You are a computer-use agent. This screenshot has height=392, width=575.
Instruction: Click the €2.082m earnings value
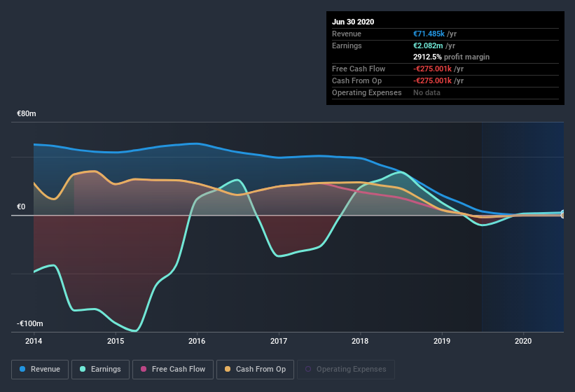click(x=428, y=45)
